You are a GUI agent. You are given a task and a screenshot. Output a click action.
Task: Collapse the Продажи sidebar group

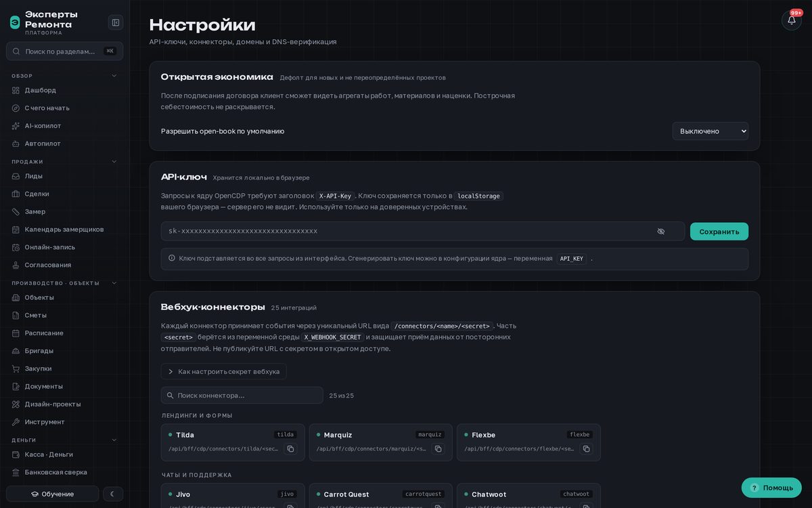coord(114,161)
